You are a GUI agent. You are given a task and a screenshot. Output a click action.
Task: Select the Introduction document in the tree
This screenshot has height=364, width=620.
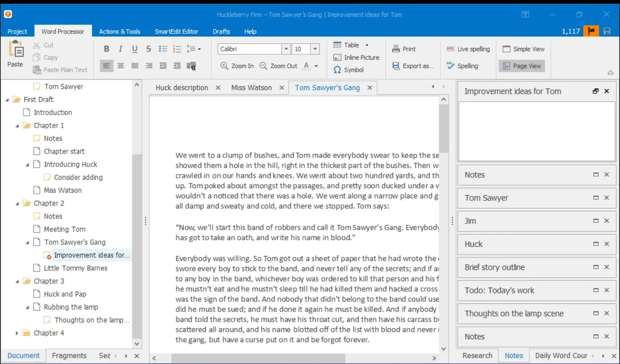tap(53, 112)
